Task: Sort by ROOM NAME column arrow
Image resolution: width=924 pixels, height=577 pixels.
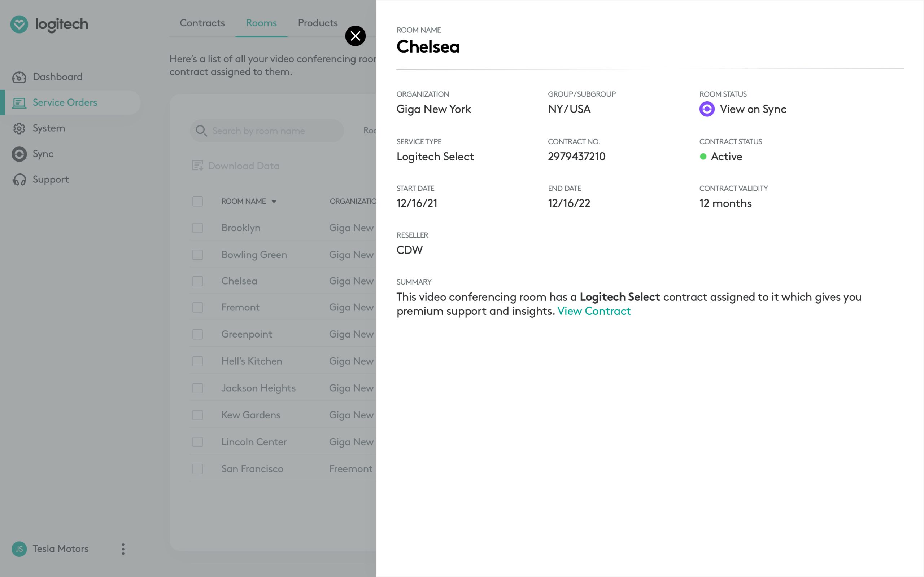Action: click(x=274, y=202)
